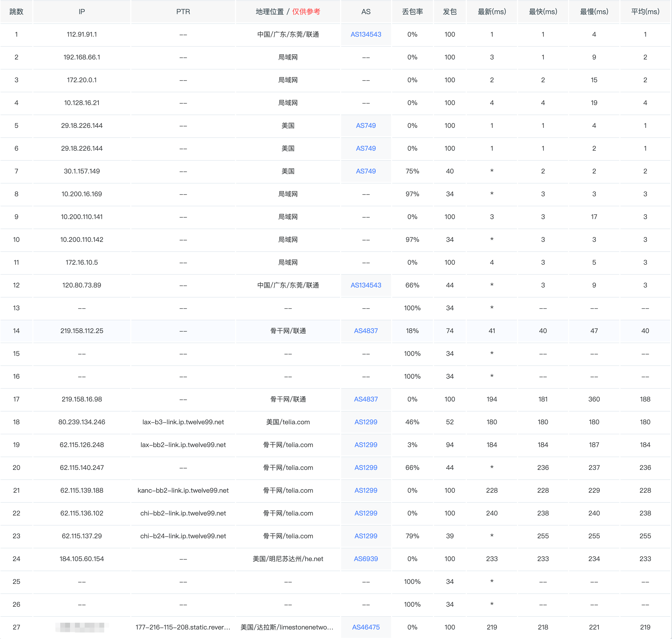Select PTR lax-b3-link.ip.twelve99.net cell

pyautogui.click(x=183, y=422)
